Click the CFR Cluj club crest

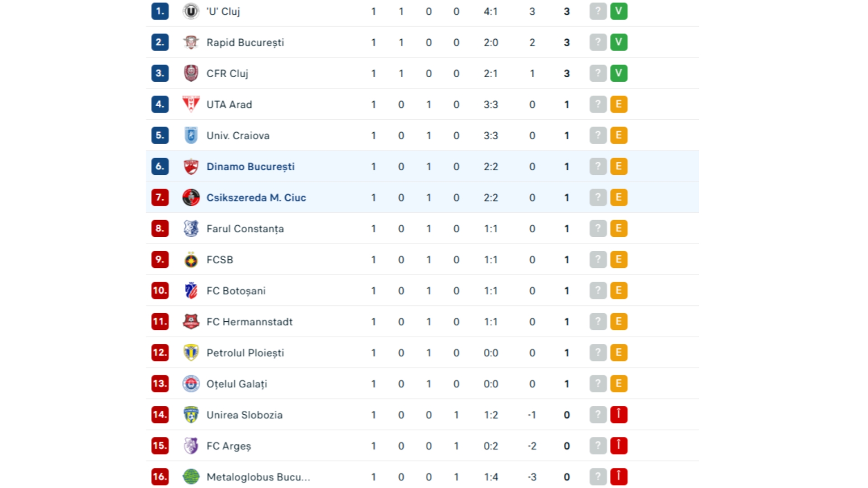pos(191,73)
